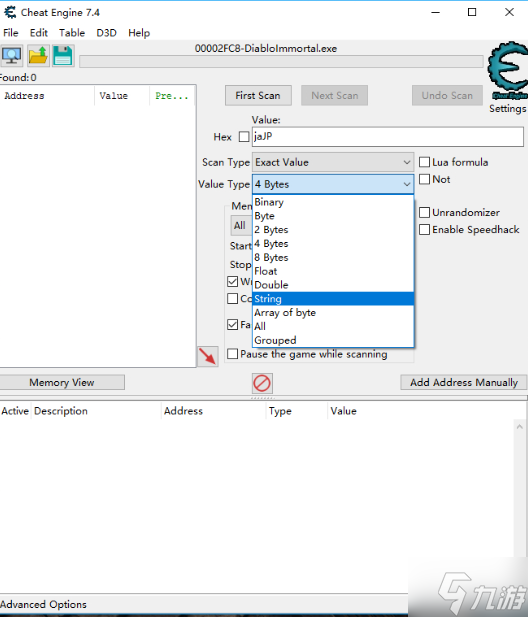Open the Help menu
Image resolution: width=528 pixels, height=617 pixels.
tap(139, 33)
